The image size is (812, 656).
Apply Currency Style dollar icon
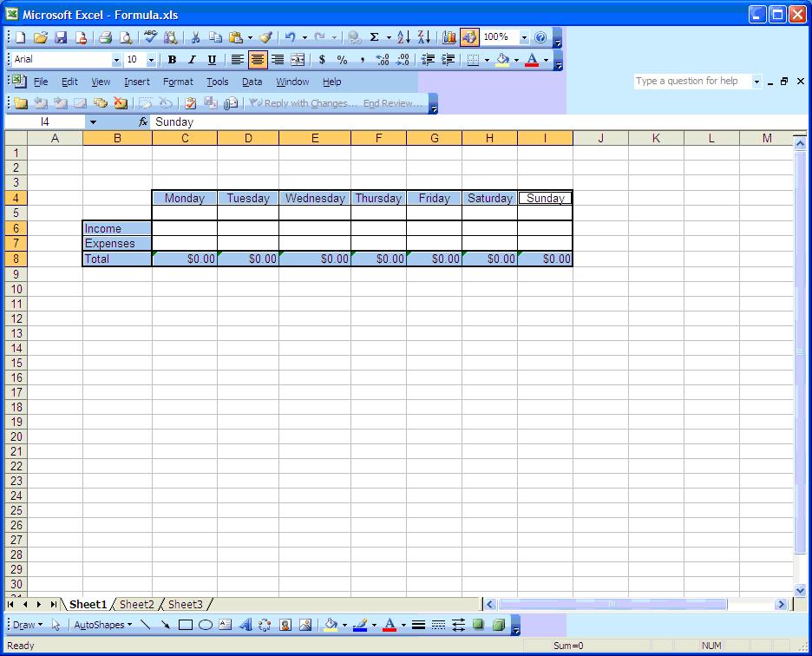322,60
